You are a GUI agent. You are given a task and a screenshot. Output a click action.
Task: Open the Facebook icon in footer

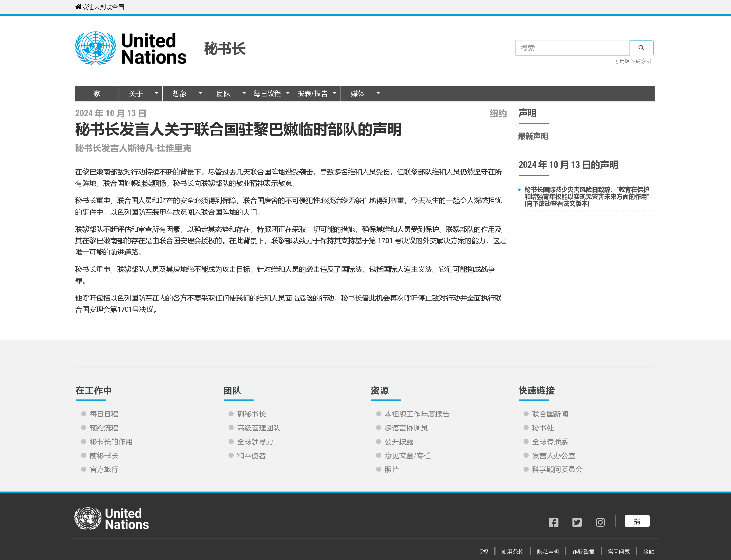point(553,522)
